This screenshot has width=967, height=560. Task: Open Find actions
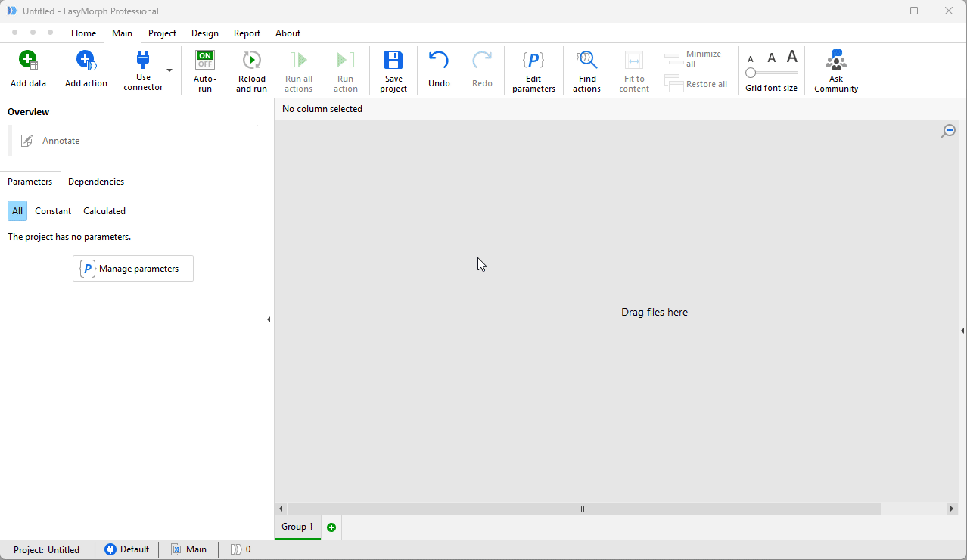click(586, 71)
